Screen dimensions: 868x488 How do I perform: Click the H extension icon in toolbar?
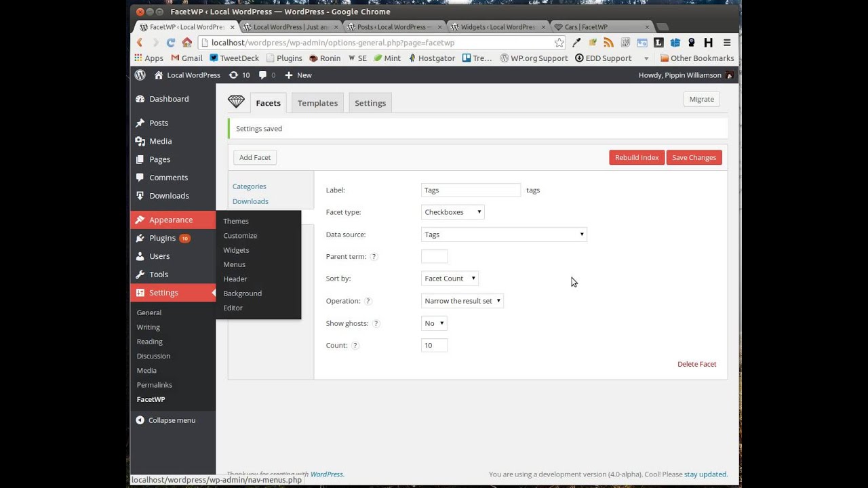pos(709,42)
